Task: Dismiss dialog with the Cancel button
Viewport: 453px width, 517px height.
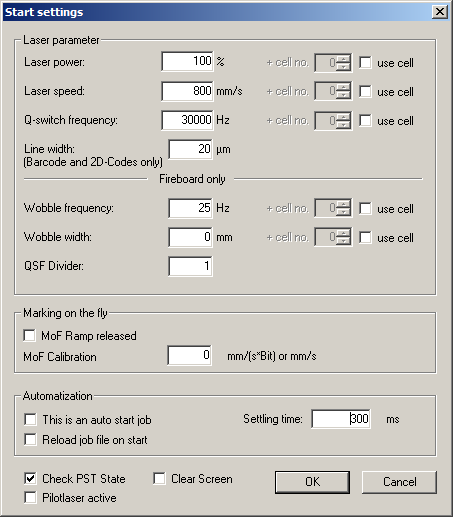Action: pyautogui.click(x=399, y=482)
